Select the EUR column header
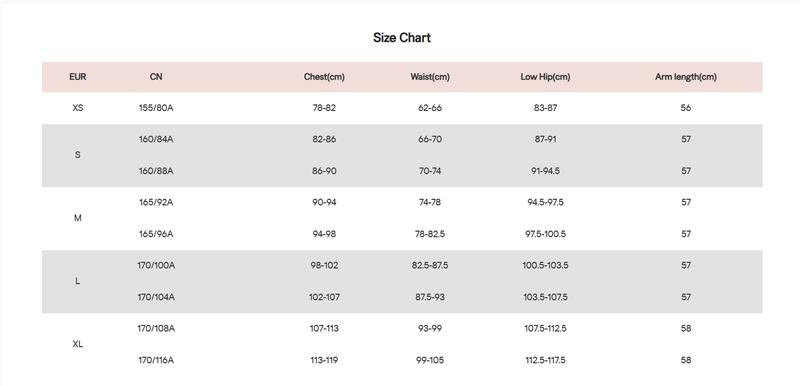 pos(78,77)
